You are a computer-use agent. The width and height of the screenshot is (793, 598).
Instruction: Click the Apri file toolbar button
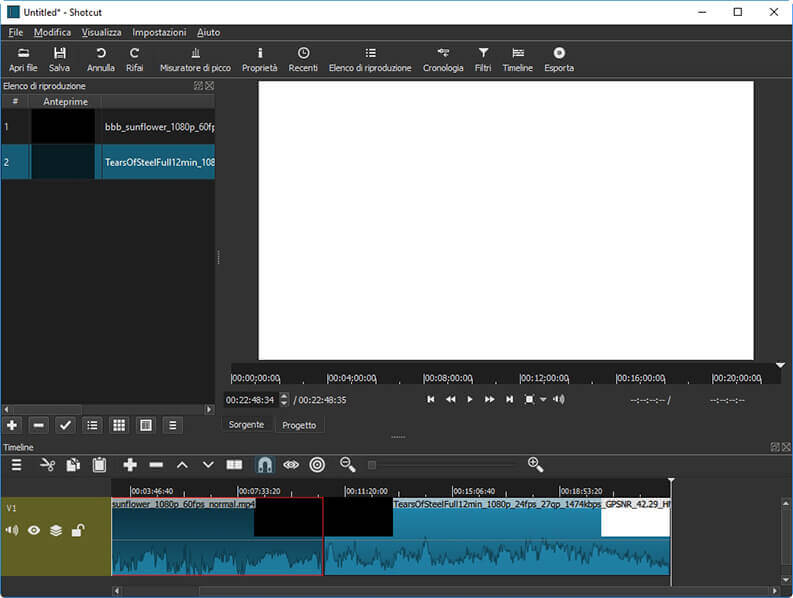pos(23,59)
